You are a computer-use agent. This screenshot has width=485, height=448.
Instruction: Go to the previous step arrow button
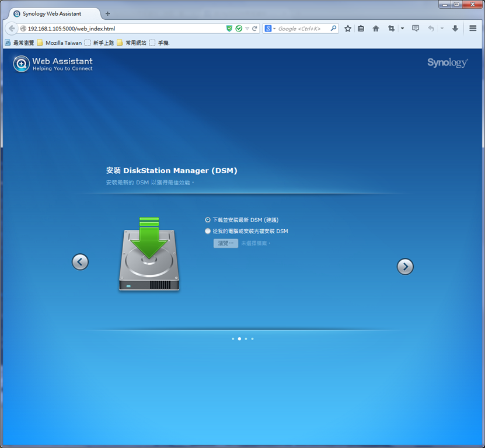pyautogui.click(x=80, y=262)
